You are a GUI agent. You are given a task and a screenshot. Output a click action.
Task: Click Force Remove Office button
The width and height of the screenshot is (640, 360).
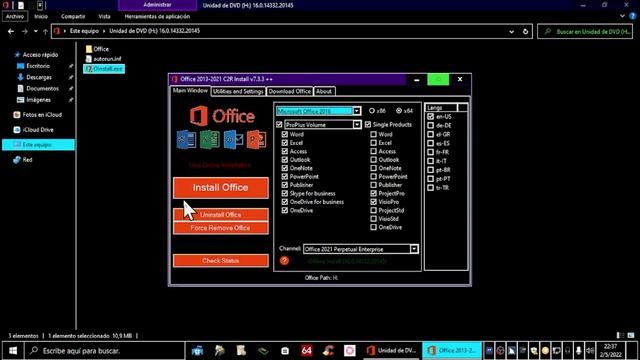[x=221, y=228]
